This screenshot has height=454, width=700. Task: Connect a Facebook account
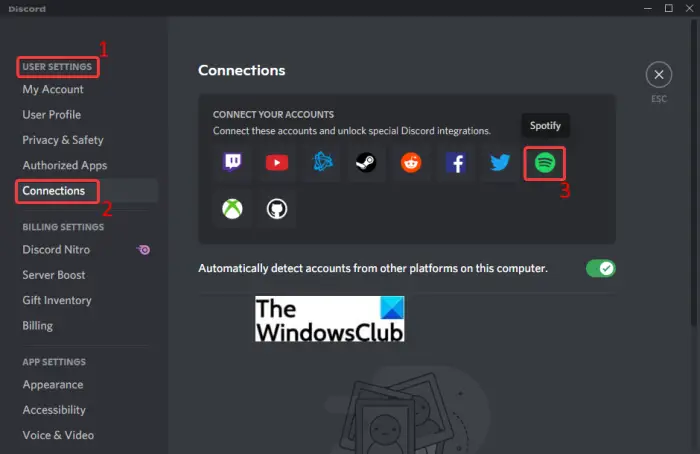coord(456,162)
